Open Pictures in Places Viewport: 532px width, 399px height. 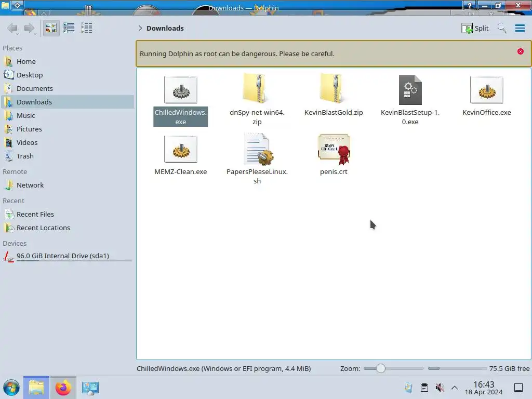coord(68,129)
